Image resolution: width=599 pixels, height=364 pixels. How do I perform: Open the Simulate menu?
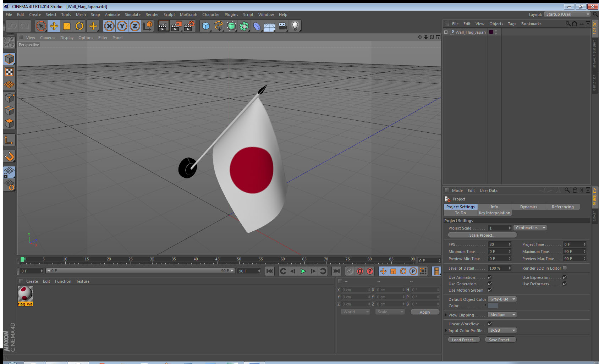click(x=133, y=15)
